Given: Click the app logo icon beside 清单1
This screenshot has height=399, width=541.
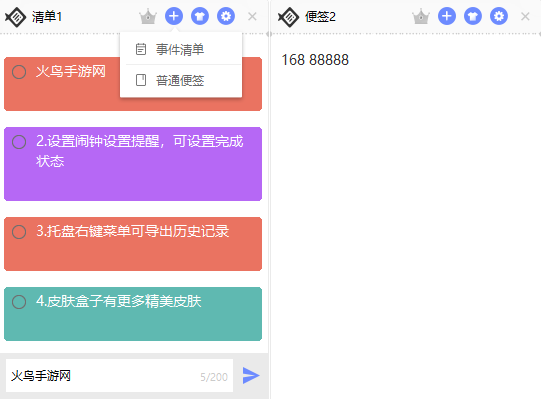Looking at the screenshot, I should pyautogui.click(x=16, y=17).
